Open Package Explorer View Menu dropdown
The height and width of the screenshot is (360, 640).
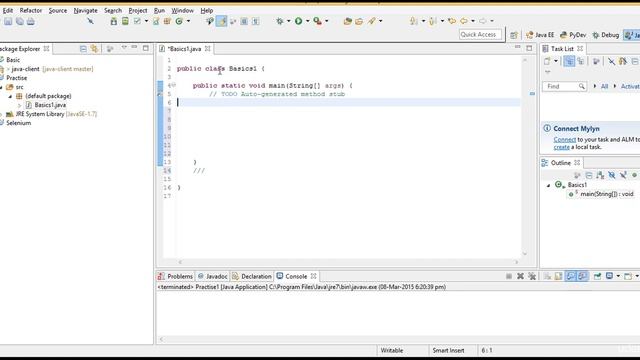pos(124,48)
